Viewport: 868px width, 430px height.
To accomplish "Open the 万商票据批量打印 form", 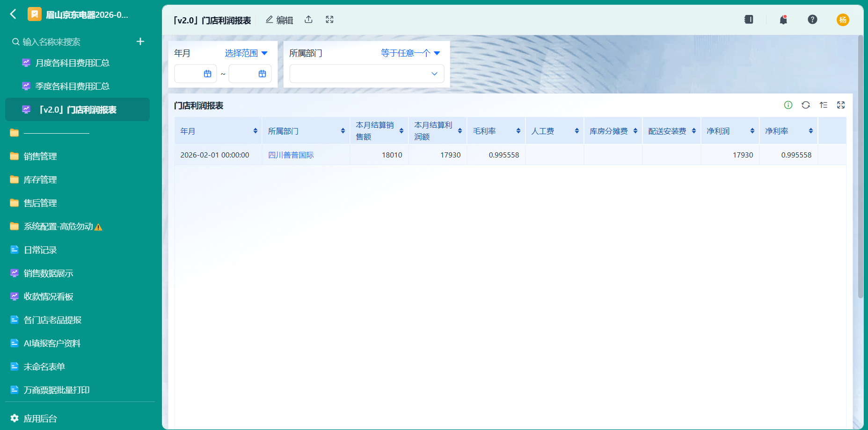I will click(77, 390).
